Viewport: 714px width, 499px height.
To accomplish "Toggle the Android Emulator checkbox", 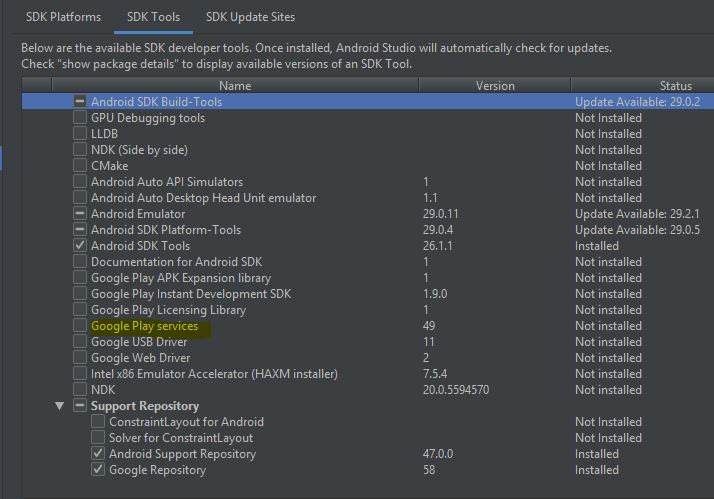I will [x=80, y=214].
